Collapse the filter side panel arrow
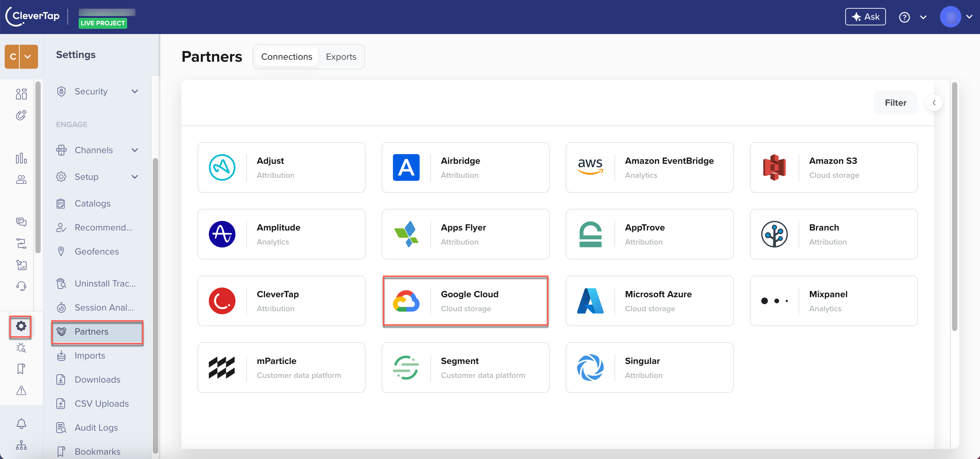Viewport: 980px width, 459px height. (x=934, y=103)
